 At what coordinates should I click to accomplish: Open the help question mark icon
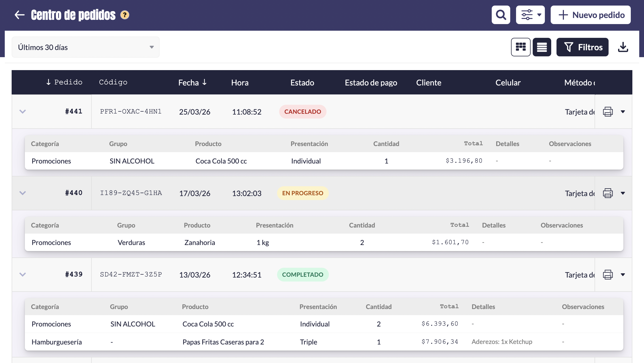click(125, 15)
